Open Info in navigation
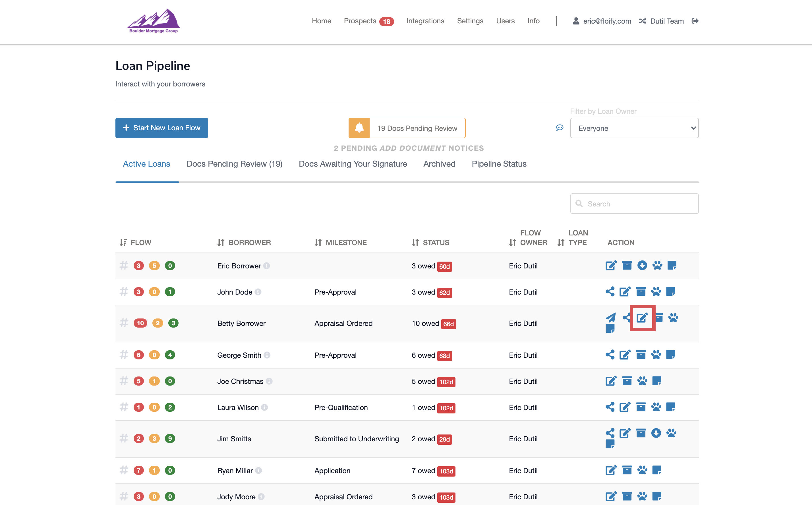The height and width of the screenshot is (505, 812). point(534,21)
